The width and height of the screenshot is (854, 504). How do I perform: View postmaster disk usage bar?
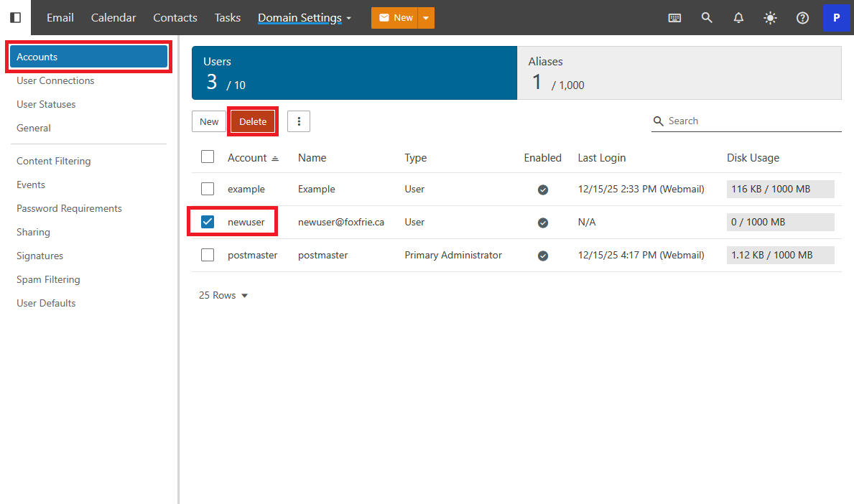tap(780, 255)
